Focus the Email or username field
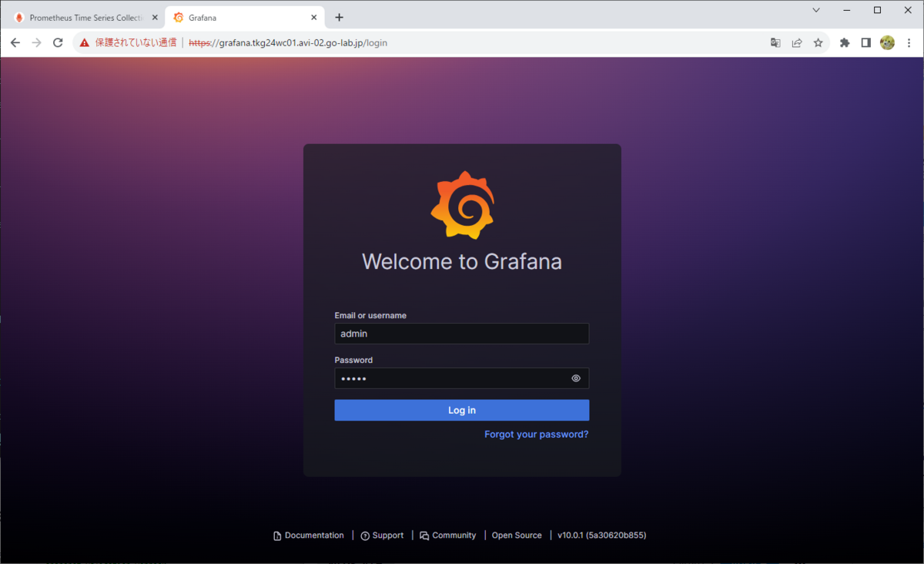Image resolution: width=924 pixels, height=564 pixels. tap(462, 334)
